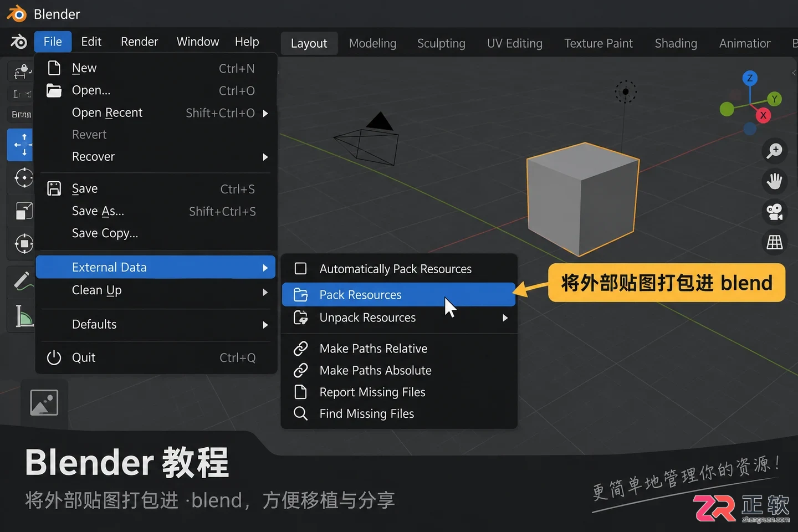798x532 pixels.
Task: Click the X axis on navigation gizmo
Action: 763,115
